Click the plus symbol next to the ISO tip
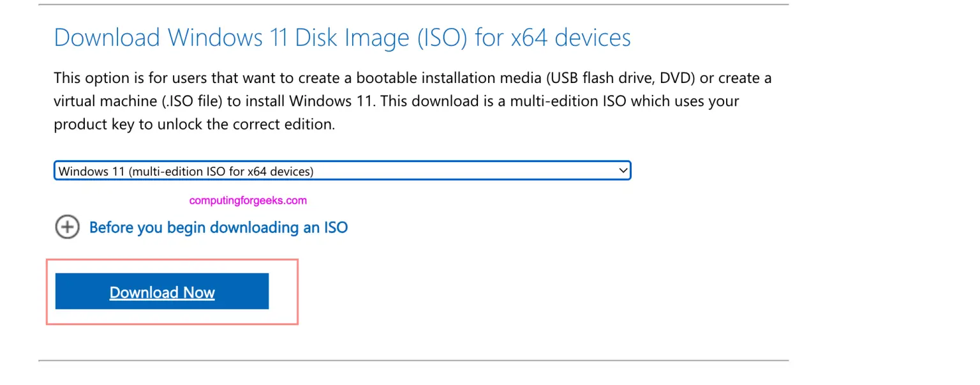The width and height of the screenshot is (980, 385). [67, 227]
